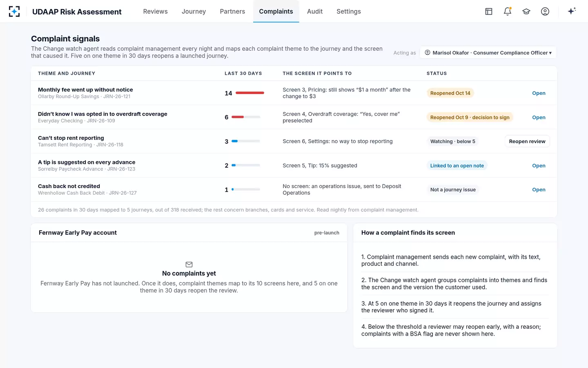The width and height of the screenshot is (588, 368).
Task: Click the 6-complaint bar for overdraft coverage
Action: point(246,117)
